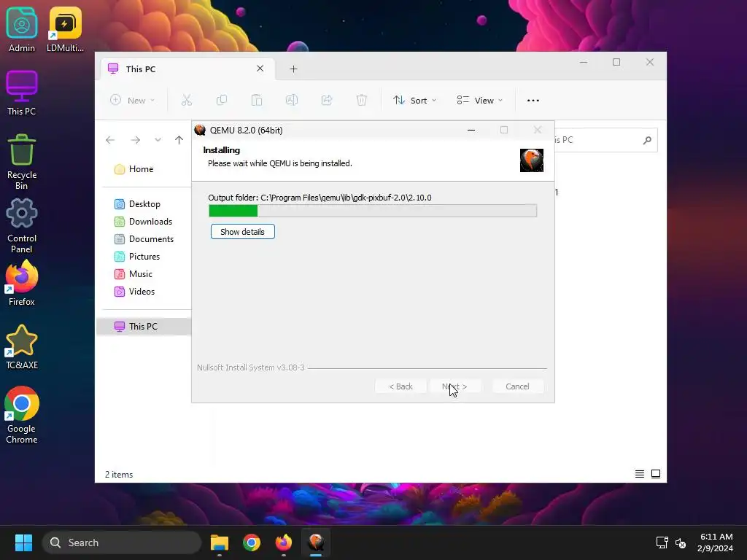This screenshot has height=560, width=747.
Task: Click the Rename icon in the Explorer toolbar
Action: tap(292, 101)
